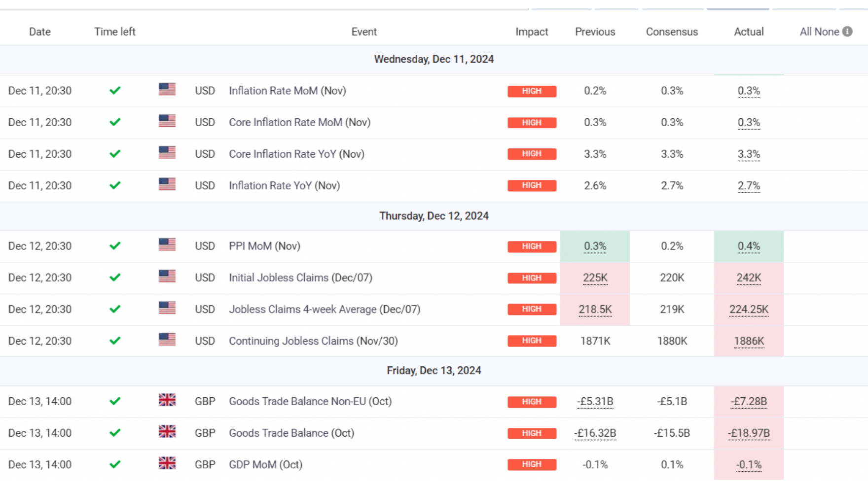
Task: Click actual value 242K for Initial Jobless Claims
Action: click(749, 278)
